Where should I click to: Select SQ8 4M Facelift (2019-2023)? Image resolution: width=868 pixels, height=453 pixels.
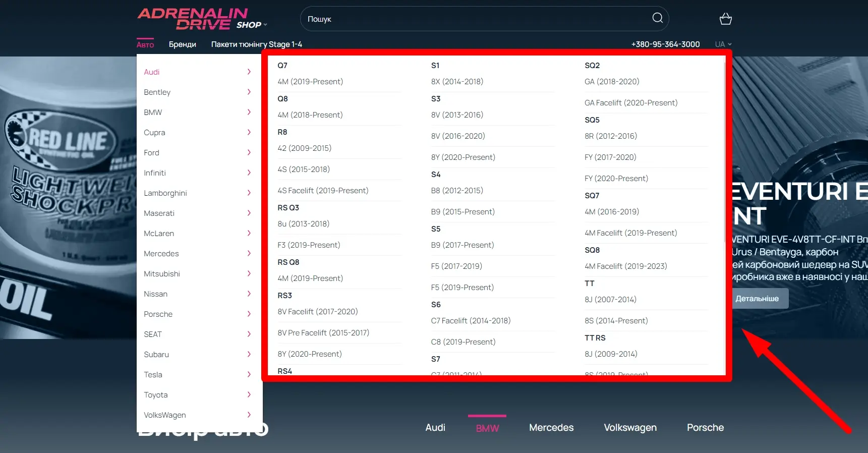click(626, 266)
